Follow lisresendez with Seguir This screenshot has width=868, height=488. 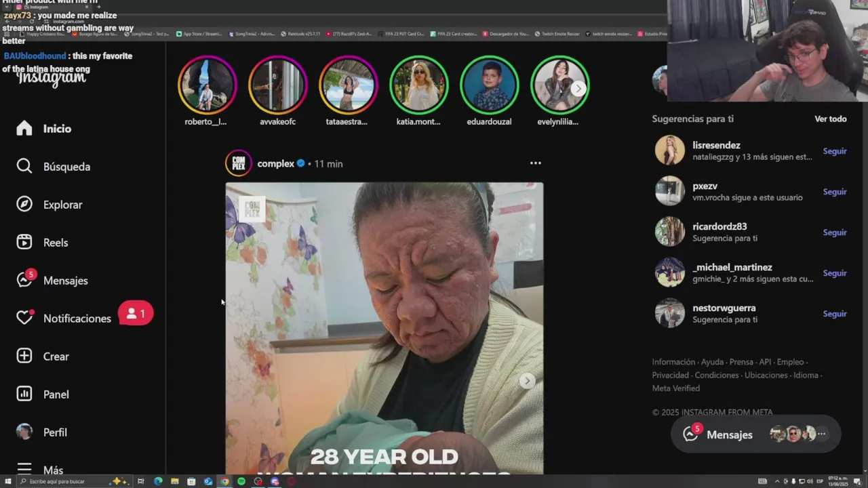click(x=835, y=151)
